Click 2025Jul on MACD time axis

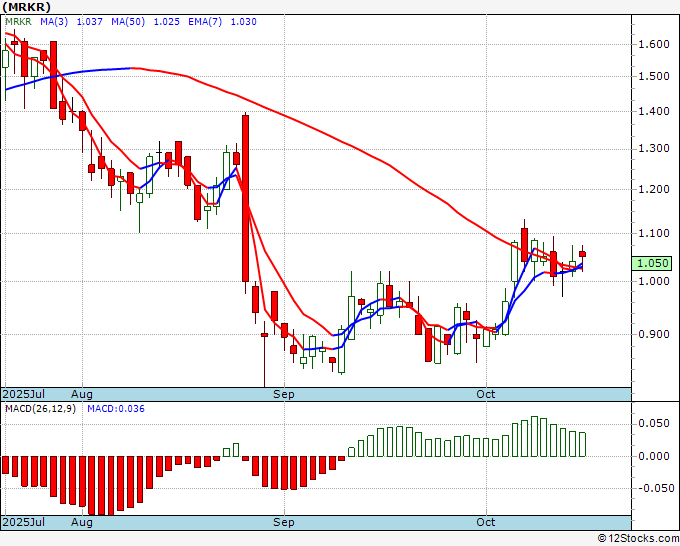pos(24,522)
